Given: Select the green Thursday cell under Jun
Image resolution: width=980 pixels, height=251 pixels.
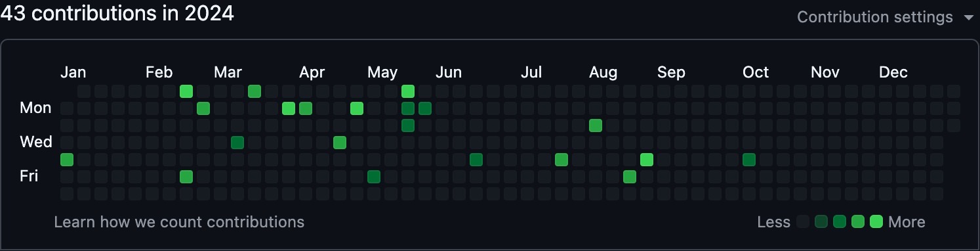Looking at the screenshot, I should (476, 160).
